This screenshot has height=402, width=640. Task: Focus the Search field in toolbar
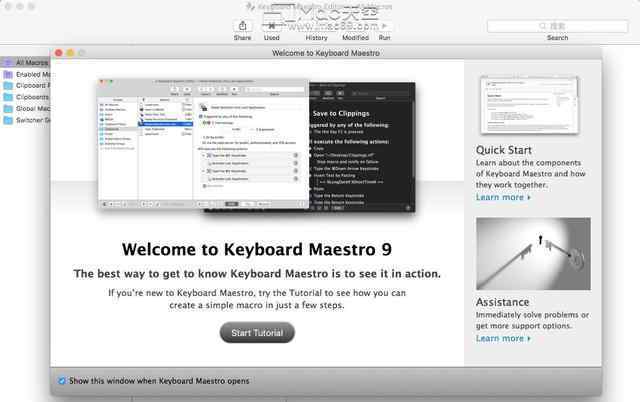click(x=557, y=26)
